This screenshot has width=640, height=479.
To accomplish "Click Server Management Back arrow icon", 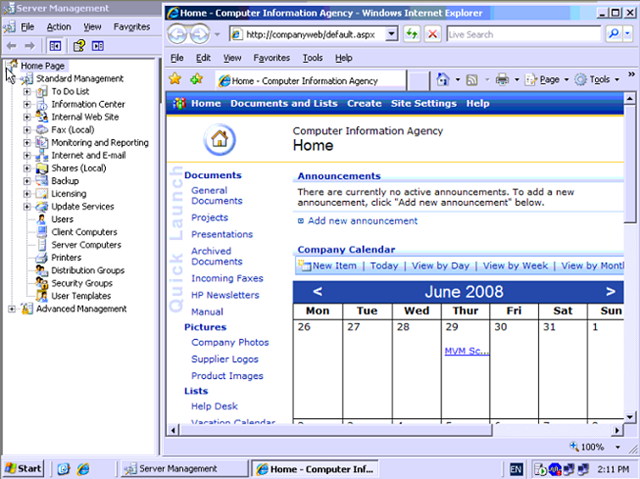I will tap(11, 46).
